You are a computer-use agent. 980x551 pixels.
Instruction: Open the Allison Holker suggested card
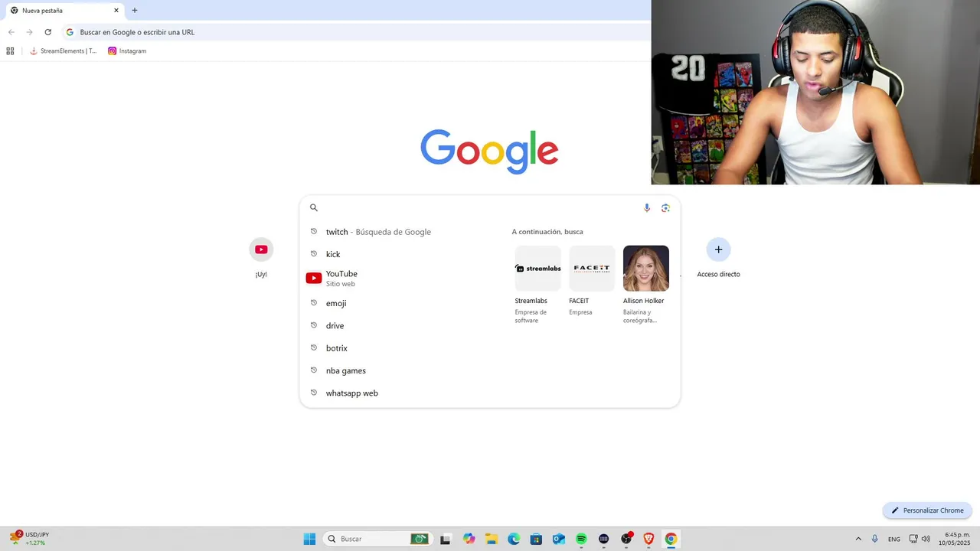[646, 285]
